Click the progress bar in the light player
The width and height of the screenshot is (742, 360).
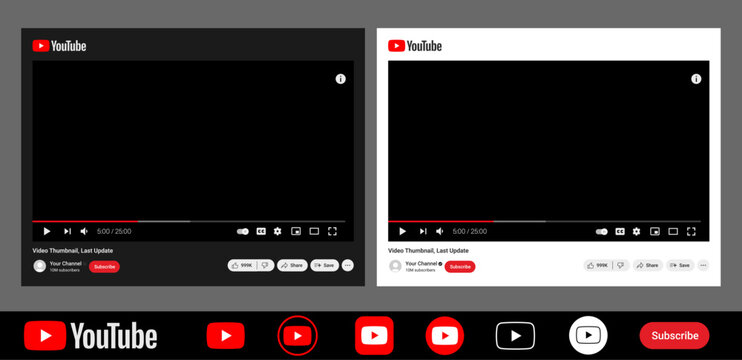[545, 221]
